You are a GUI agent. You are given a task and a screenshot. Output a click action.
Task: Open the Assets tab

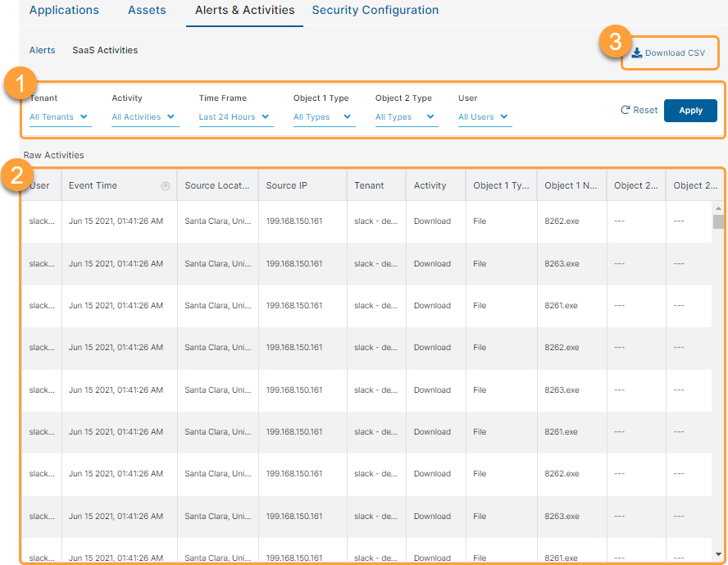(146, 11)
